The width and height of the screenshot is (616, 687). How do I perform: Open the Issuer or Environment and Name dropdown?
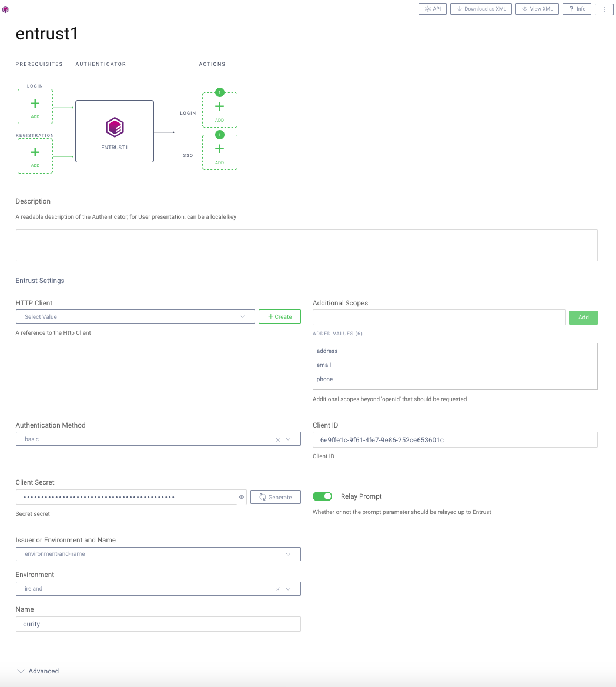pos(158,553)
